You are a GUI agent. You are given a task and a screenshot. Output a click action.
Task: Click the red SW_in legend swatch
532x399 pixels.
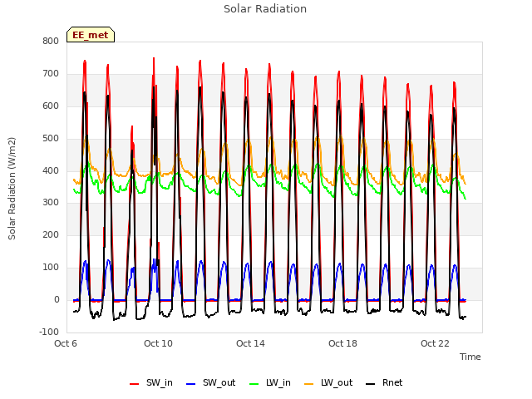[135, 384]
